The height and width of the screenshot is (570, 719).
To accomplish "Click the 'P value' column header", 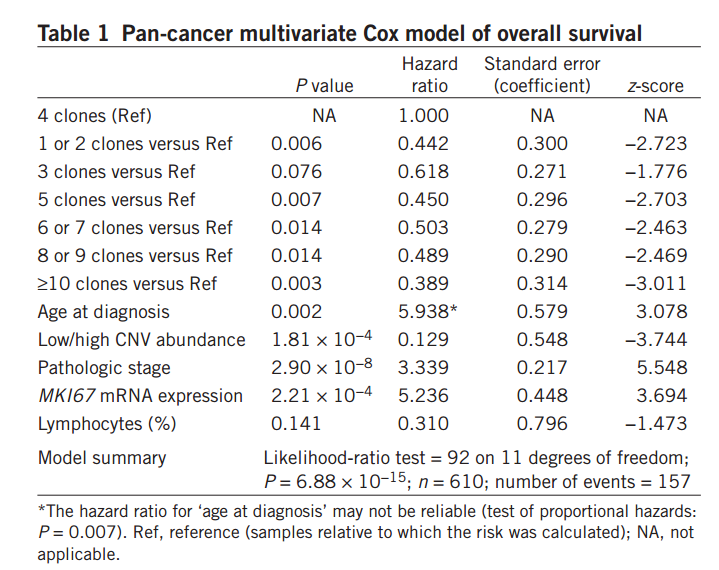I will click(x=323, y=86).
